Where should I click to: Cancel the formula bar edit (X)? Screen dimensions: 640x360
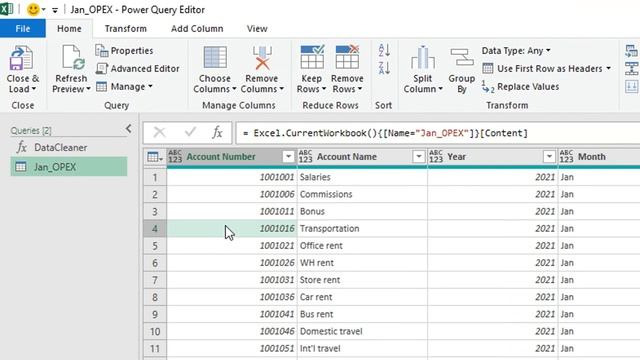click(159, 132)
